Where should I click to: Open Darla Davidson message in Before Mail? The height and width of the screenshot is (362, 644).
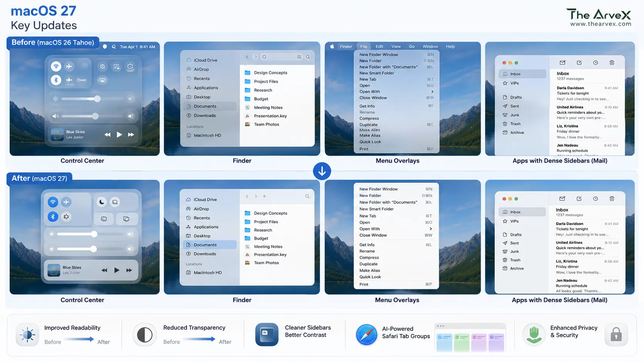pos(587,93)
